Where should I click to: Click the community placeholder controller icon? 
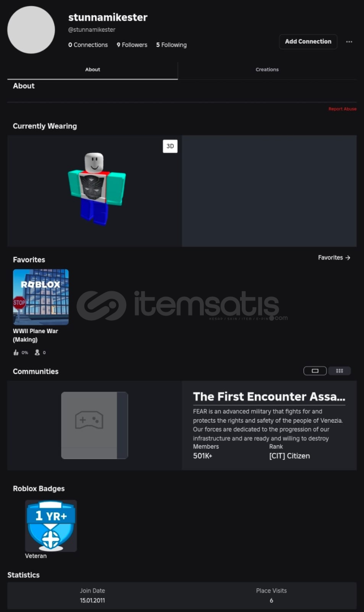coord(89,420)
